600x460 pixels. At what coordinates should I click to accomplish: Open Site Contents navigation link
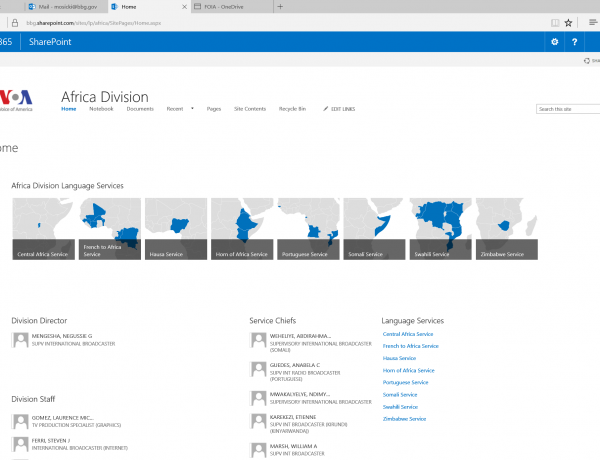pyautogui.click(x=250, y=109)
